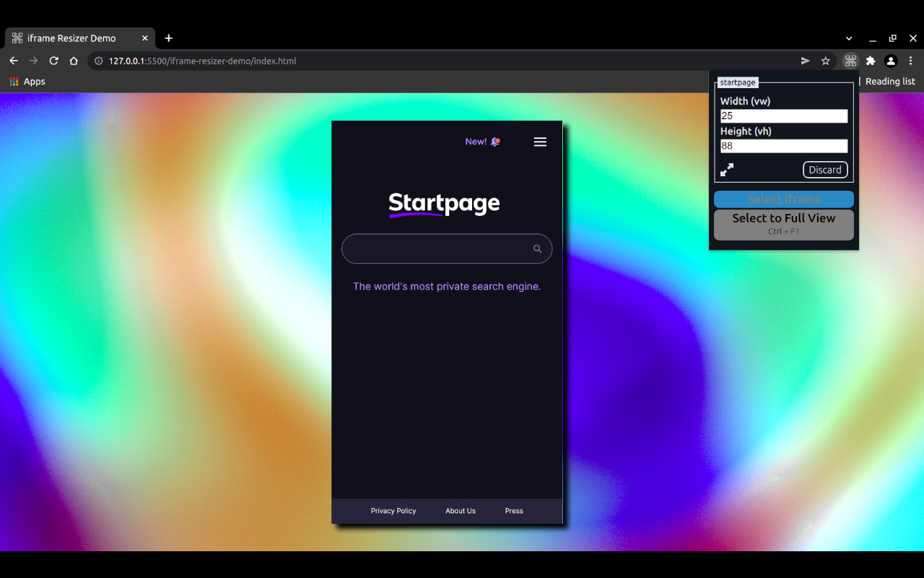924x578 pixels.
Task: Open the tab search dropdown arrow
Action: [849, 38]
